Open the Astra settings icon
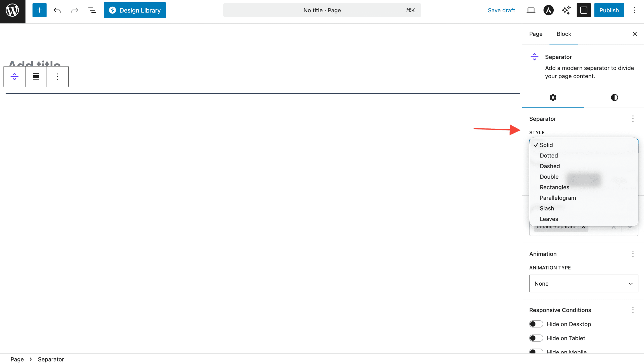 (548, 10)
